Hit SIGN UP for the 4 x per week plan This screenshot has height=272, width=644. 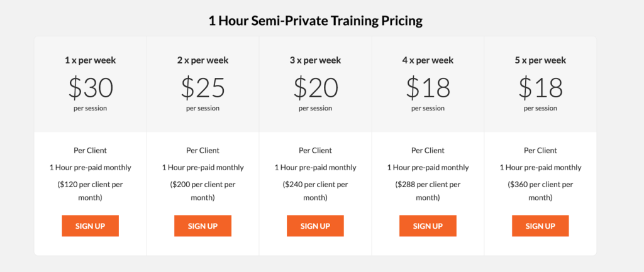[428, 226]
